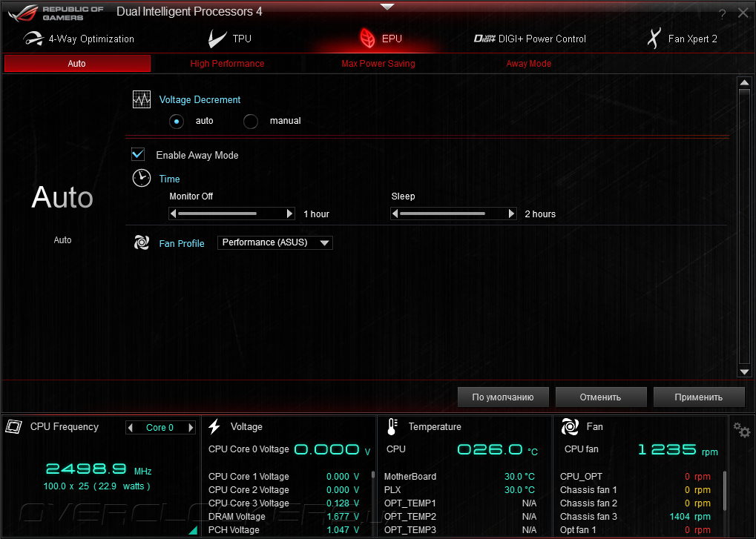Click the Fan Xpert 2 icon

pos(654,39)
